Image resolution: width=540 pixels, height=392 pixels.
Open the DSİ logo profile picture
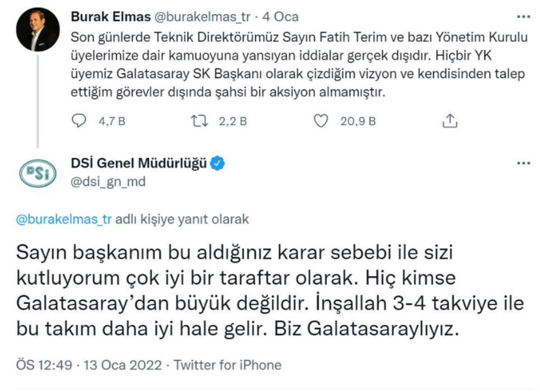point(38,173)
